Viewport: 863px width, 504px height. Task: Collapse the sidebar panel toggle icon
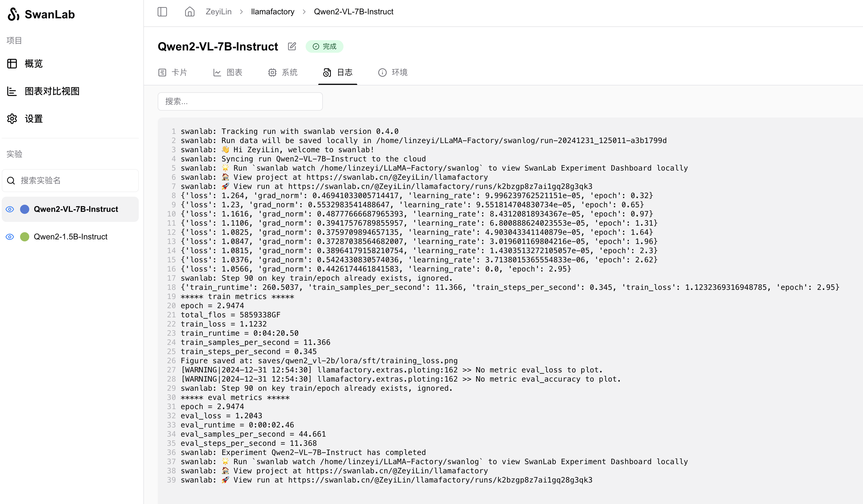point(162,12)
